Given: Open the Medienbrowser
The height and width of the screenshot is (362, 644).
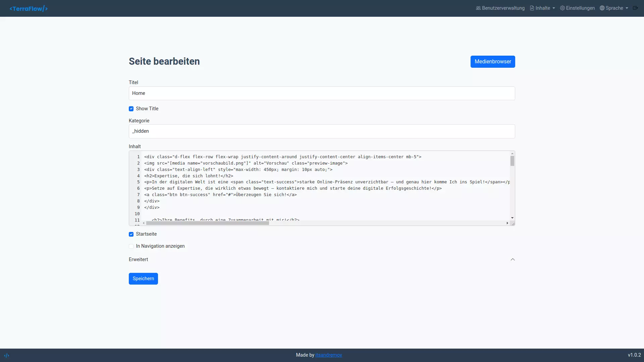Looking at the screenshot, I should pos(493,62).
